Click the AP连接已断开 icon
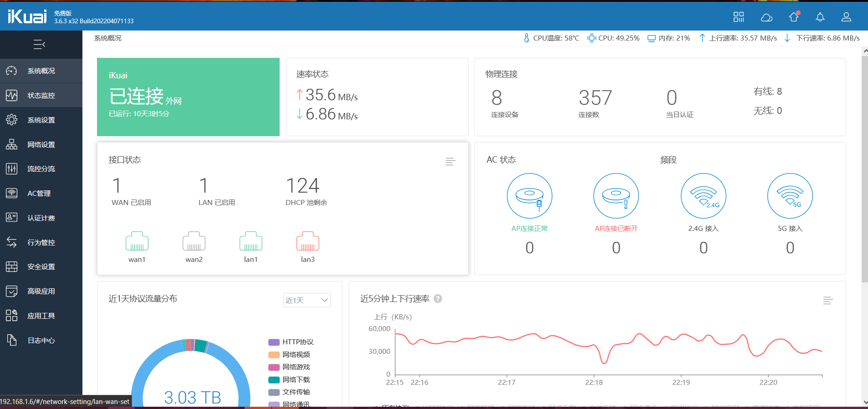 pyautogui.click(x=616, y=196)
